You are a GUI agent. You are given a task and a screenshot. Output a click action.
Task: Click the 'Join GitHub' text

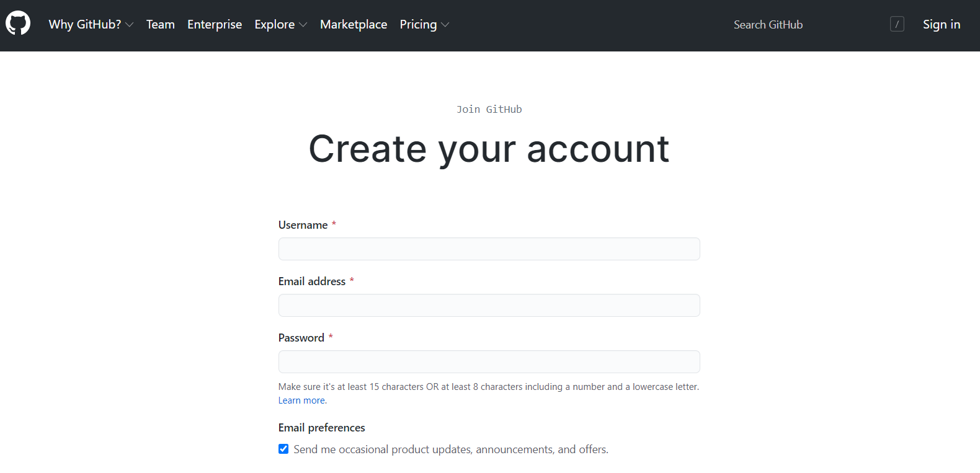pyautogui.click(x=489, y=109)
